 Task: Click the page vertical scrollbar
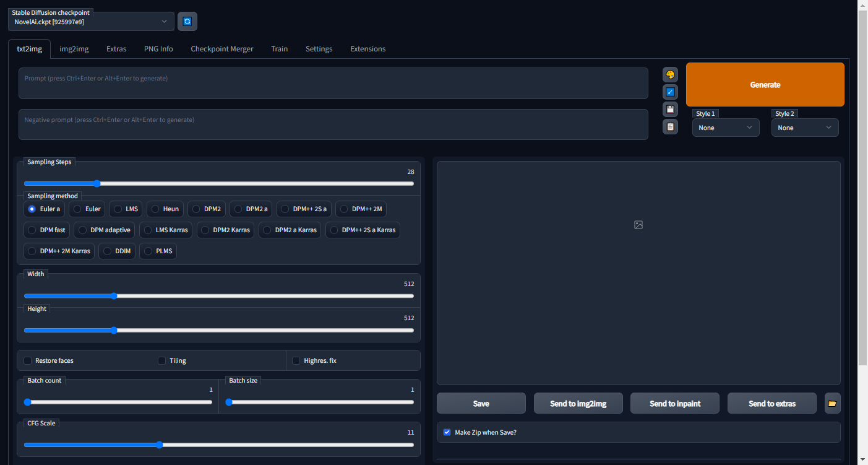862,188
